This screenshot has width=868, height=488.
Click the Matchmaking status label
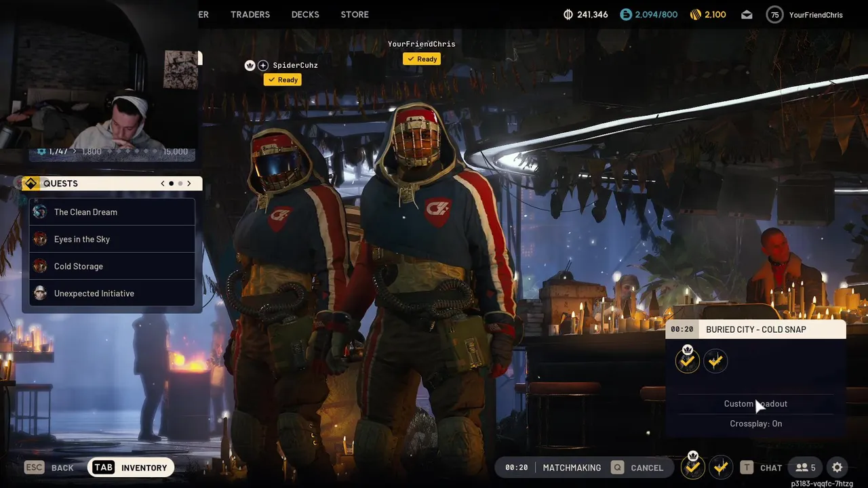point(572,468)
